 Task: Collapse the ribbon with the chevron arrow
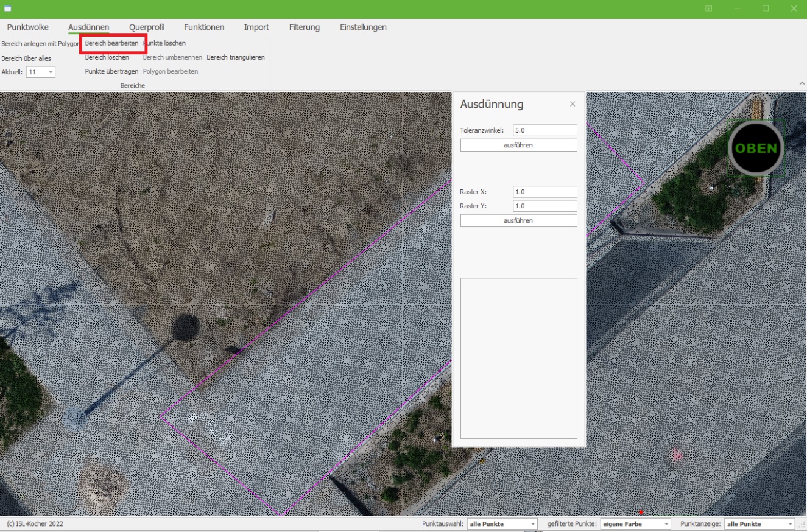(802, 83)
